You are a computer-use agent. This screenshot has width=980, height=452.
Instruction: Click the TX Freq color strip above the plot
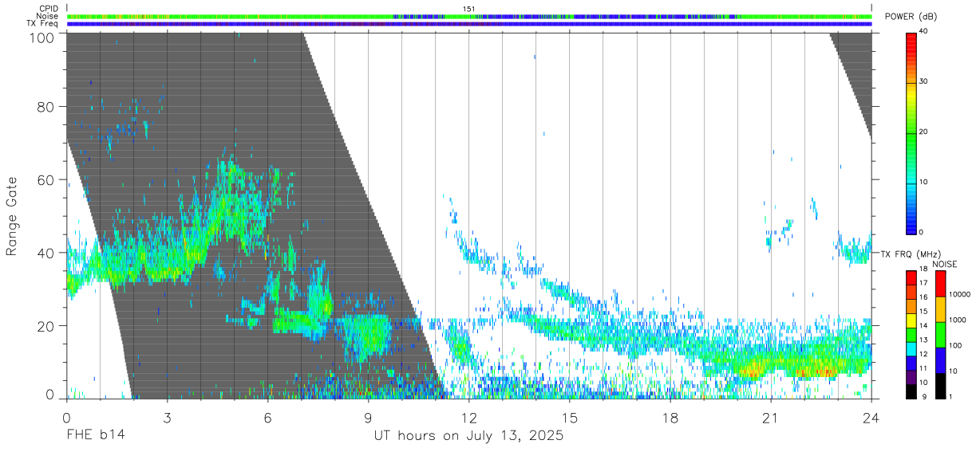(469, 24)
